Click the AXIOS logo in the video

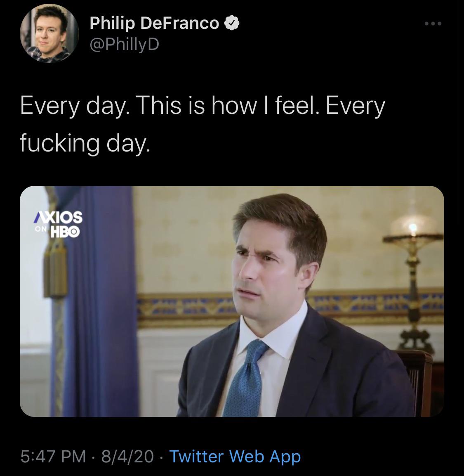pos(58,216)
